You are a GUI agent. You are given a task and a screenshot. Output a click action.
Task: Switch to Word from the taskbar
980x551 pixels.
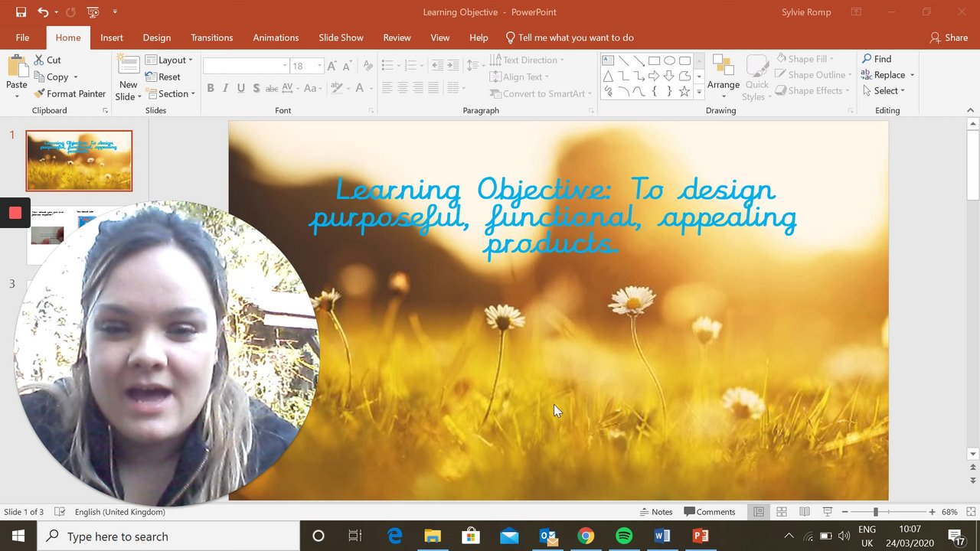click(662, 536)
